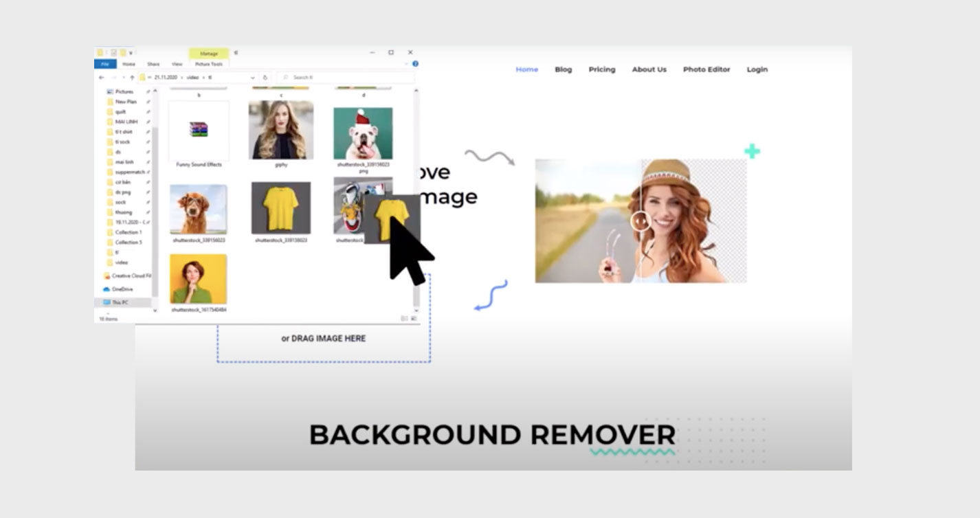This screenshot has height=518, width=980.
Task: Open the File tab in Explorer
Action: (105, 64)
